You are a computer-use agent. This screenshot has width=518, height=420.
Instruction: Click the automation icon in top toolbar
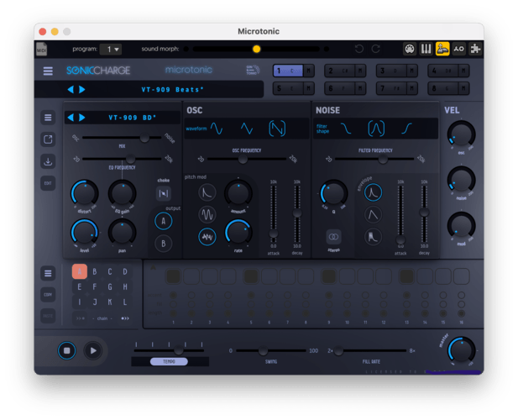[459, 49]
